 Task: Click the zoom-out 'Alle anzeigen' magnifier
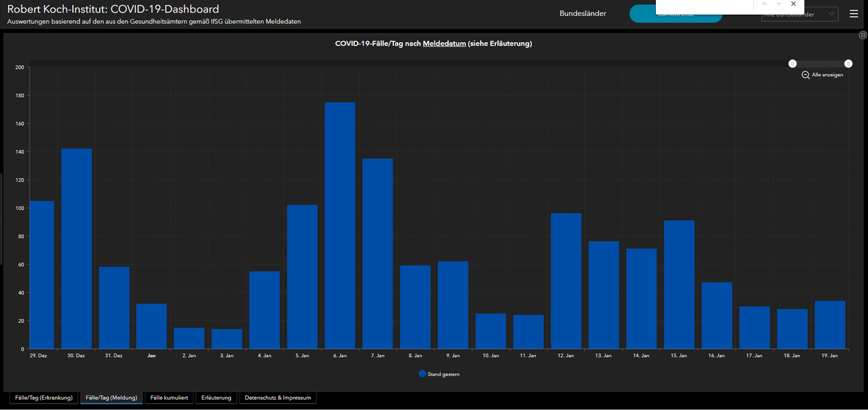pyautogui.click(x=806, y=75)
